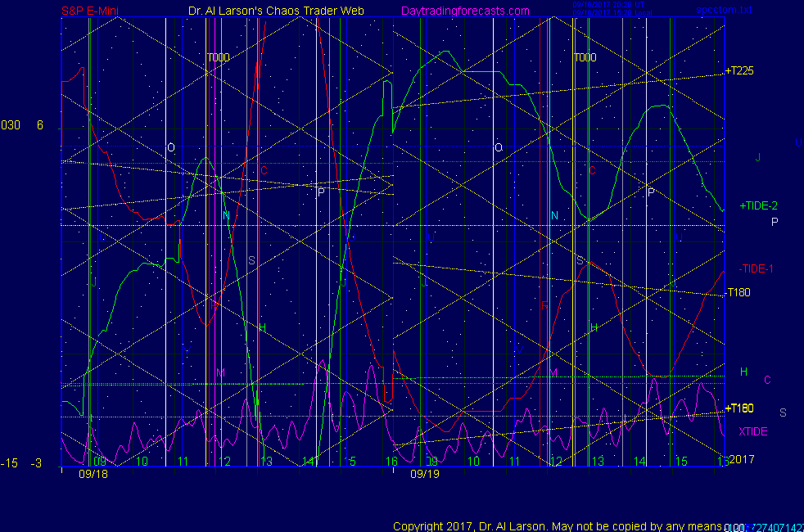Select the green +TIDE-2 legend label

pos(758,205)
